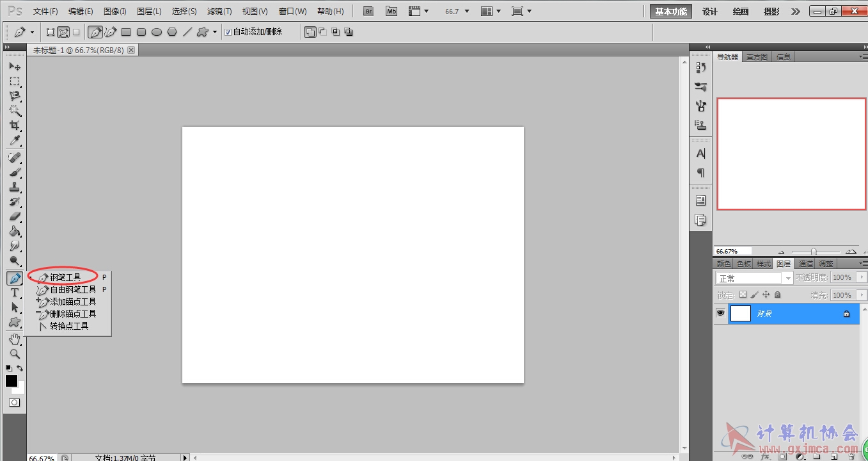
Task: Hide the 背景 layer eye icon
Action: [x=720, y=313]
